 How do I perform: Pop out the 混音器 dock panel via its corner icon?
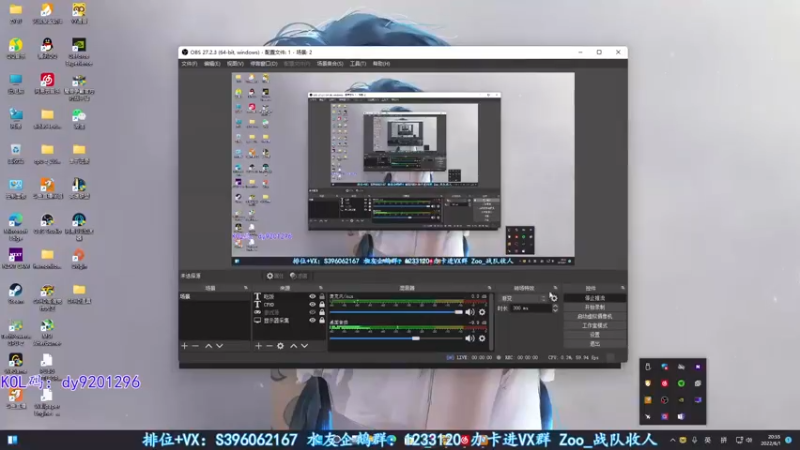(x=489, y=288)
